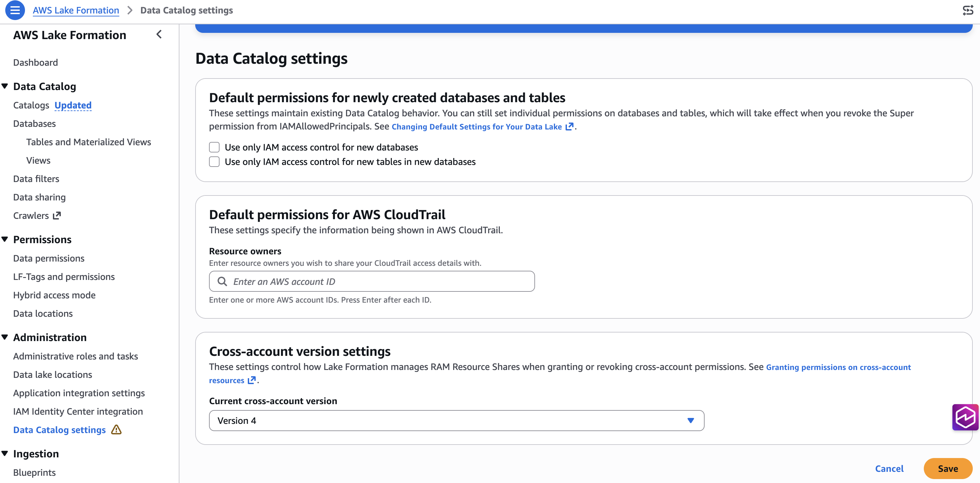Go to Data lake locations
The height and width of the screenshot is (483, 980).
(53, 375)
